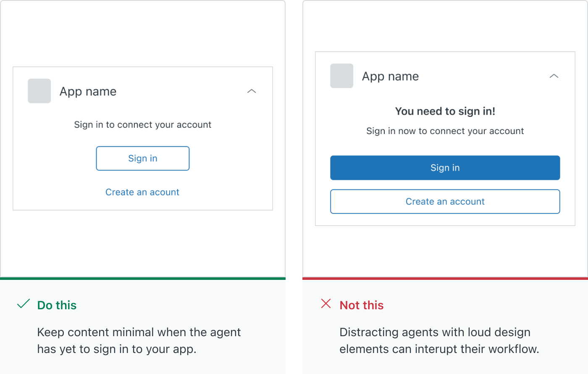This screenshot has width=588, height=374.
Task: Click the 'App name' title in left panel
Action: point(88,91)
